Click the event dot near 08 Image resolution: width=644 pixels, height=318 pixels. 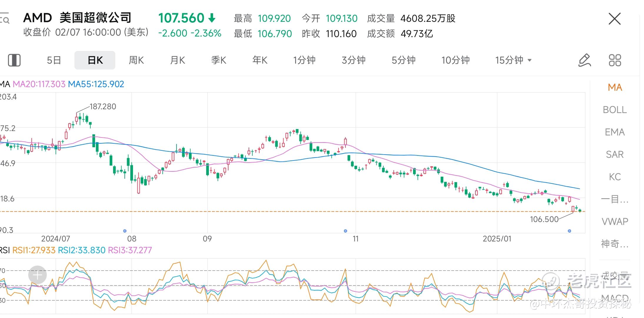click(125, 231)
